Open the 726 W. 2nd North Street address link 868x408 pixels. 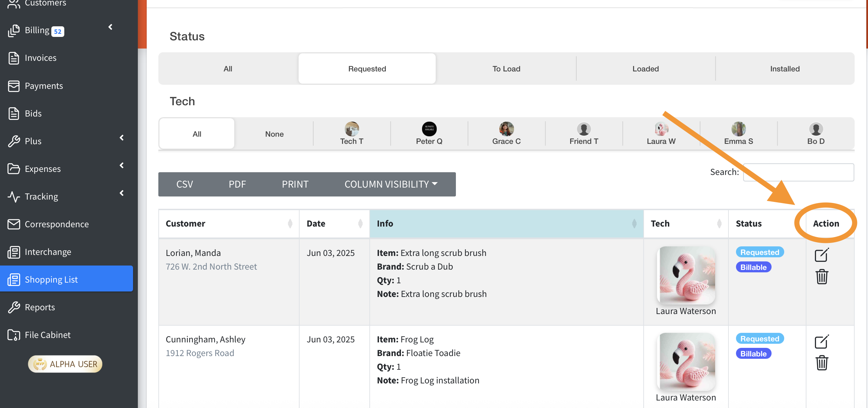pos(211,267)
